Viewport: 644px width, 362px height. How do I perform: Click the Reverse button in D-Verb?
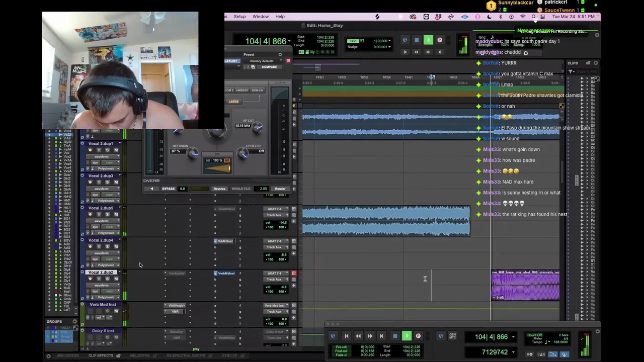click(219, 189)
